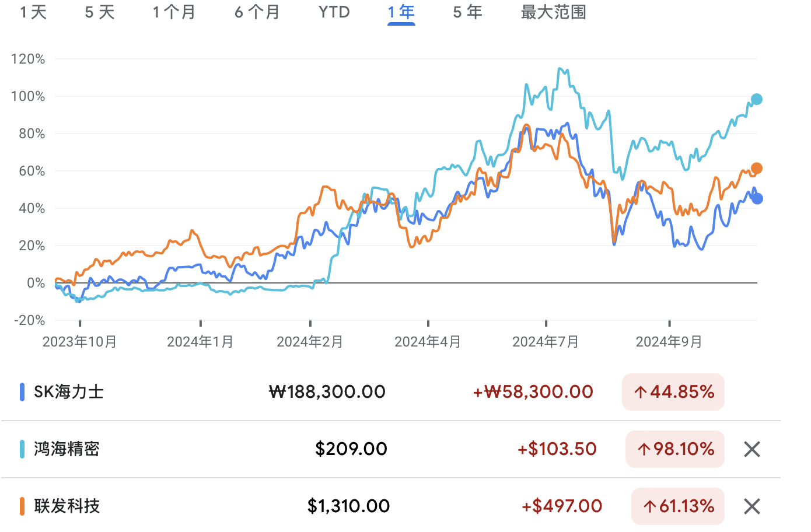Screen dimensions: 811x532
Task: Click the orange 联发科技 legend color bar
Action: 22,506
